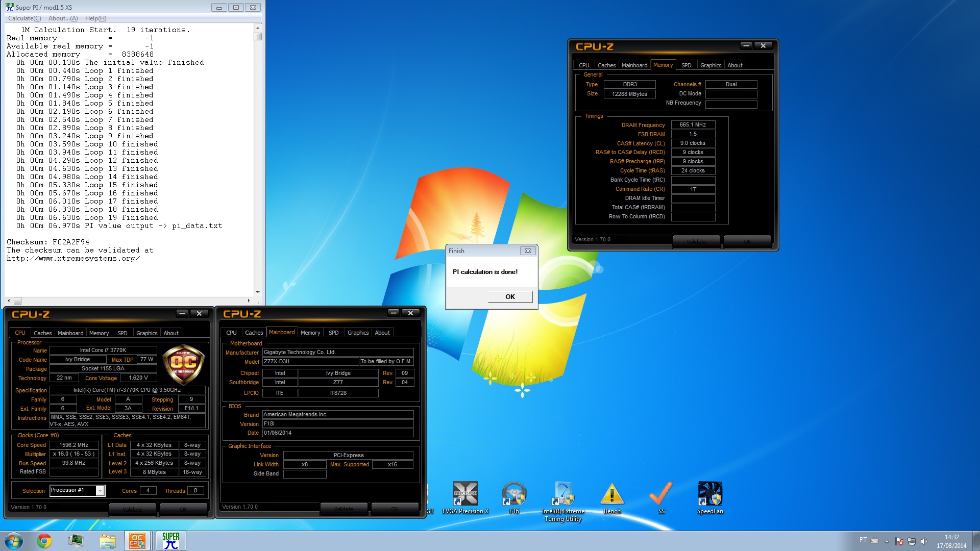980x551 pixels.
Task: Click OK in the Mainboard CPU-Z window
Action: point(395,508)
